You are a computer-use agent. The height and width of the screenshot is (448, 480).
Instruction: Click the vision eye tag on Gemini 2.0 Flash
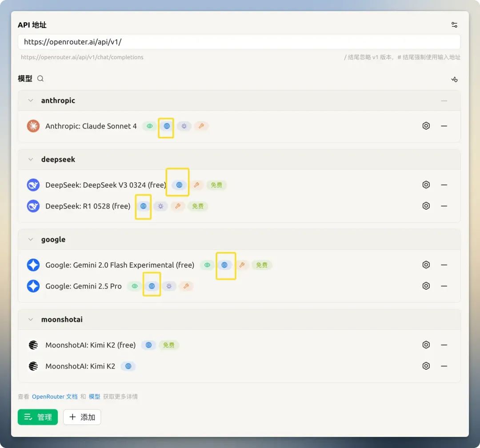click(207, 265)
